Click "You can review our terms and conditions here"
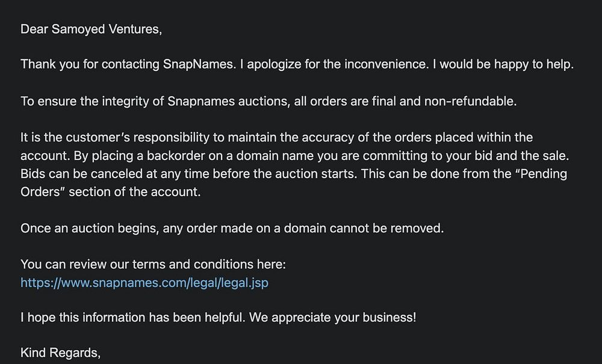Screen dimensions: 602x364 [153, 264]
